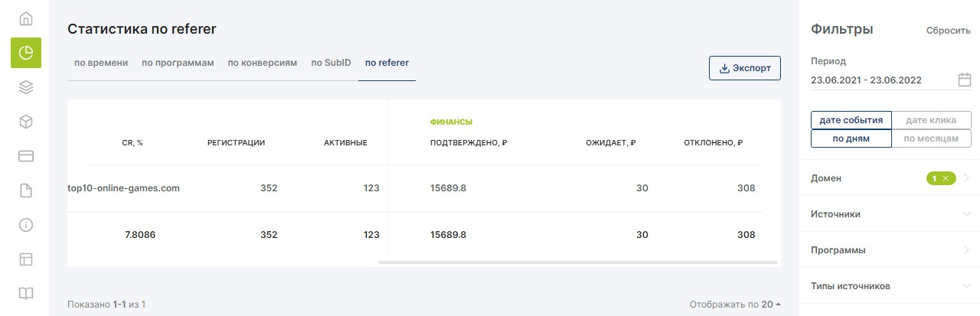Image resolution: width=980 pixels, height=316 pixels.
Task: Switch grouping to 'по месяцам'
Action: pyautogui.click(x=931, y=138)
